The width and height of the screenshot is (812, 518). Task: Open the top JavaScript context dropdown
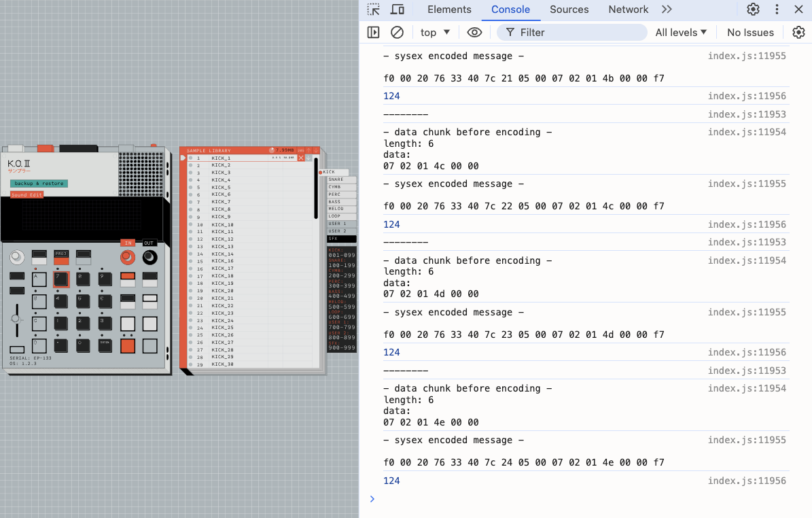pos(435,32)
